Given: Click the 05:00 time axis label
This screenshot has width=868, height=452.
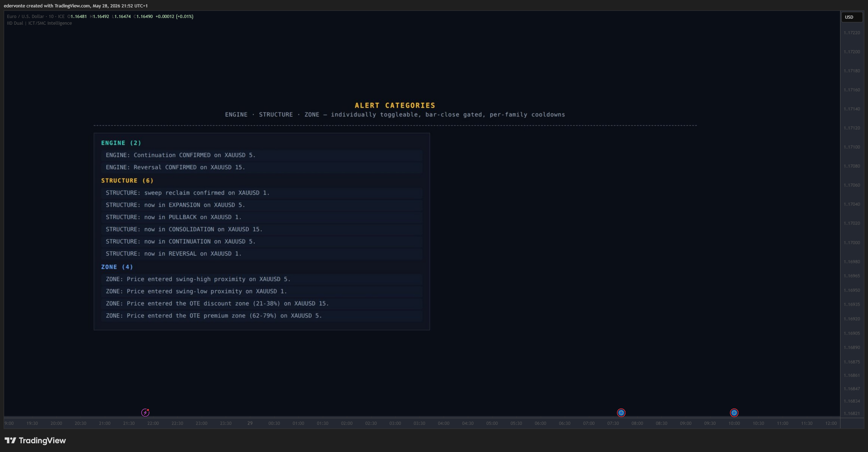Looking at the screenshot, I should click(492, 423).
